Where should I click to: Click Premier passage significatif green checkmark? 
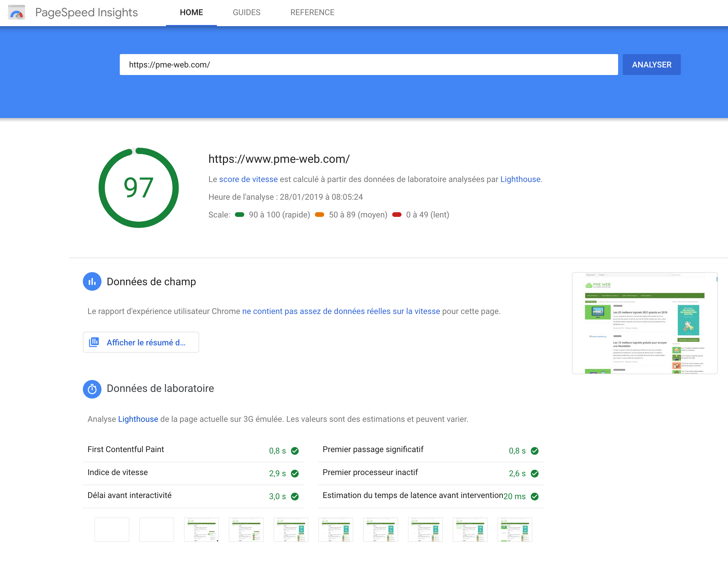tap(535, 451)
